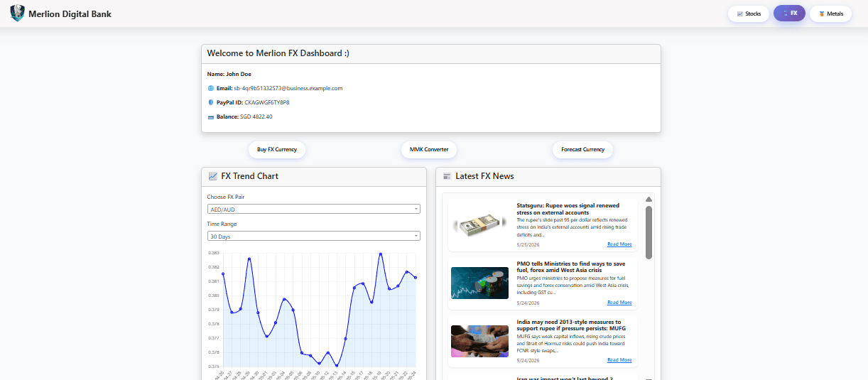Screen dimensions: 868x380
Task: Click the Choose FX Pair label
Action: [226, 197]
